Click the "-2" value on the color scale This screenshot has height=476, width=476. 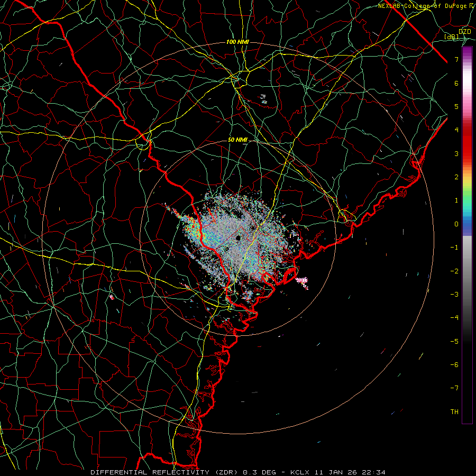pos(454,271)
